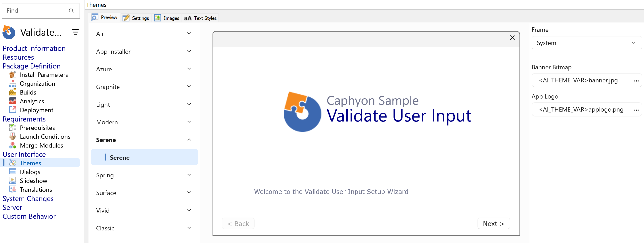
Task: Open the Product Information section
Action: (34, 48)
